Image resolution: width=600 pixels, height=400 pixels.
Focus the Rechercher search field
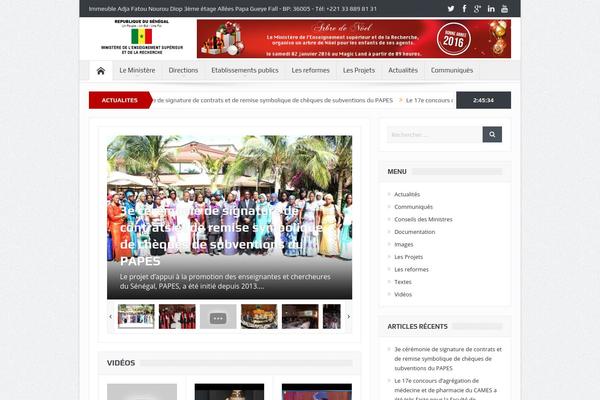point(435,134)
